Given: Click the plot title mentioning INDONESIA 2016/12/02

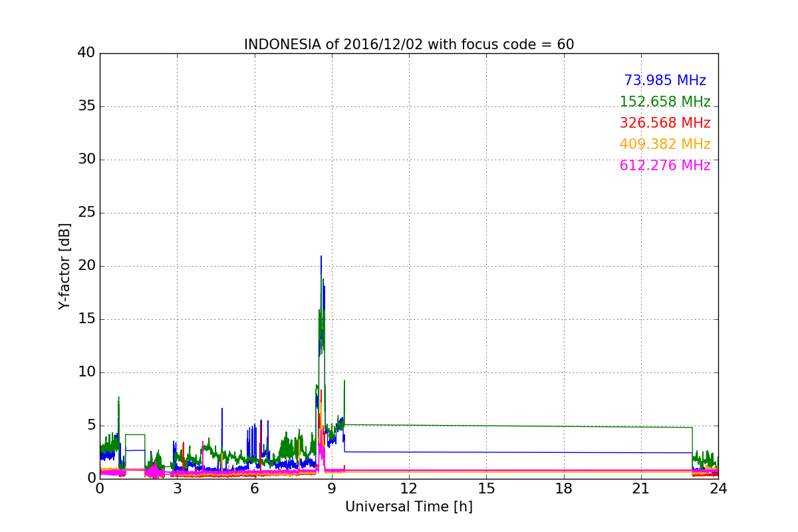Looking at the screenshot, I should pos(409,45).
